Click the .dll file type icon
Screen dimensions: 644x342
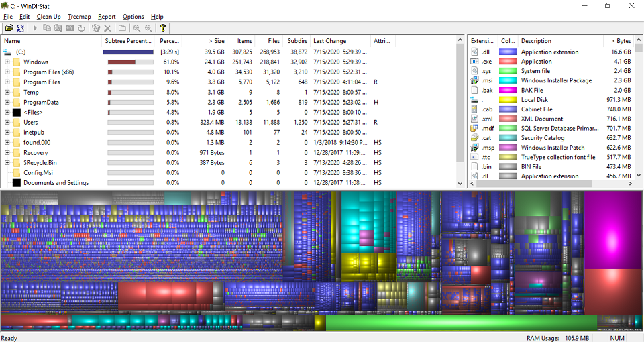[x=474, y=52]
